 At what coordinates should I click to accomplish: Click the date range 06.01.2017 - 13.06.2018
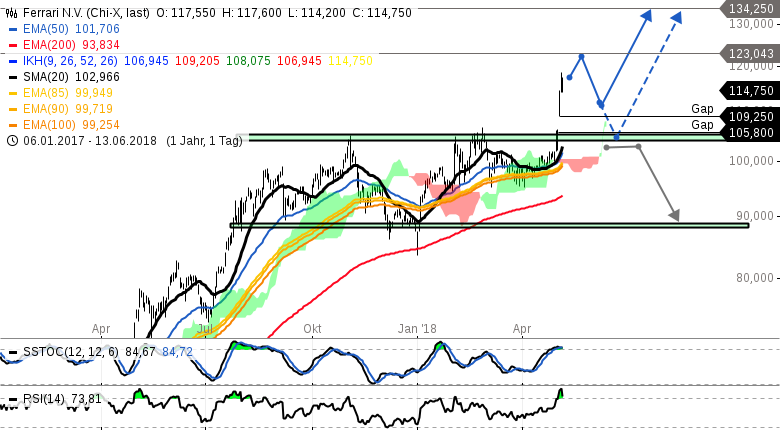(90, 141)
